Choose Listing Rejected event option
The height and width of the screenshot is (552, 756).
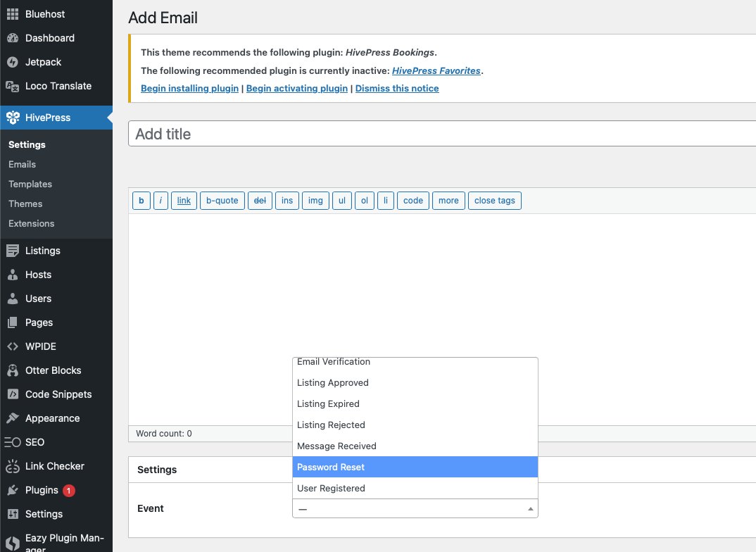(x=415, y=425)
